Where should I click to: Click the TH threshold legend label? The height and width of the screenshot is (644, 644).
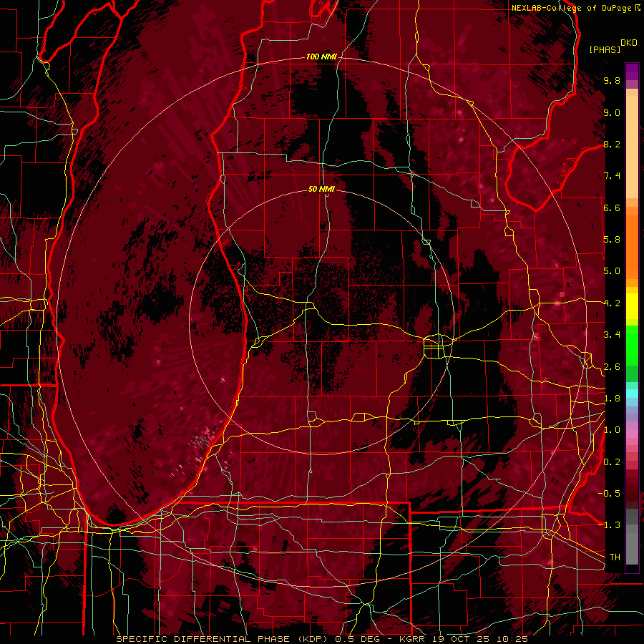pos(615,557)
